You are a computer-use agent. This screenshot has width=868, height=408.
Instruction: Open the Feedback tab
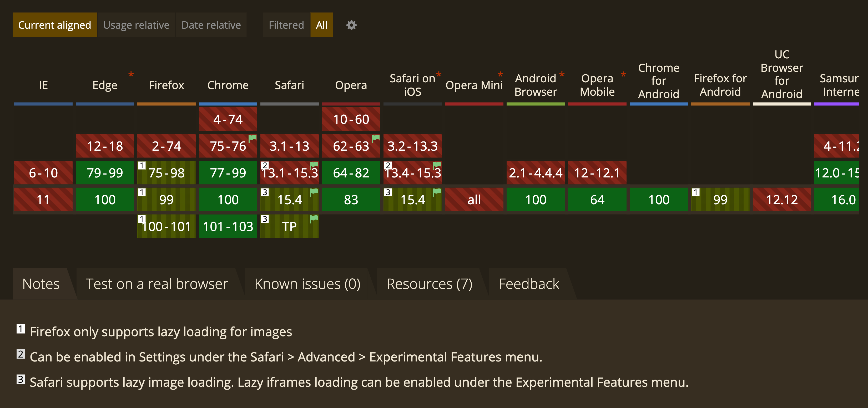pyautogui.click(x=529, y=284)
